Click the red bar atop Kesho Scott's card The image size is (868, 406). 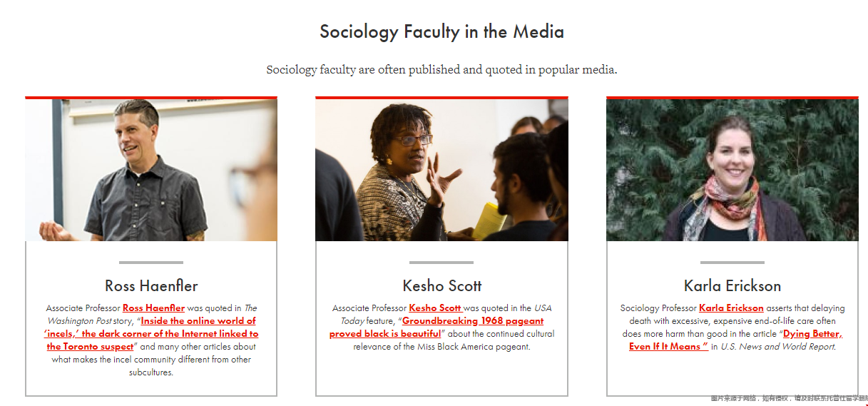pos(441,98)
